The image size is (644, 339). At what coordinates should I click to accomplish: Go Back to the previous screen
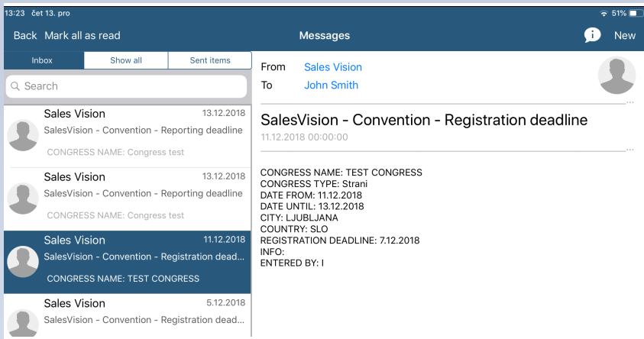pyautogui.click(x=24, y=35)
